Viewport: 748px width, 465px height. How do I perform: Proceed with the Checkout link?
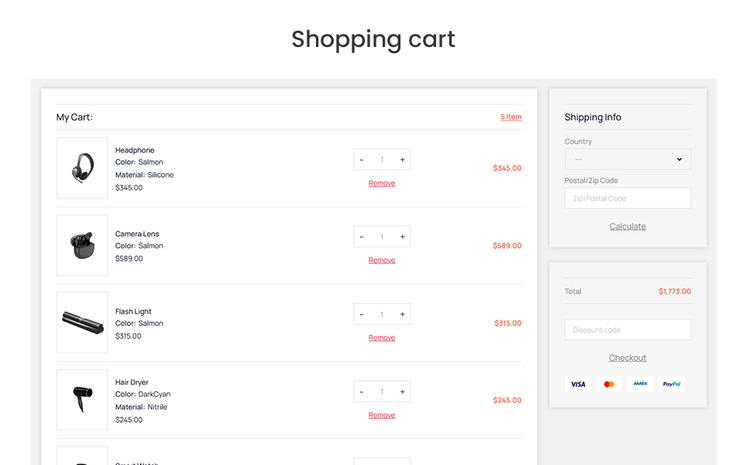click(x=627, y=358)
